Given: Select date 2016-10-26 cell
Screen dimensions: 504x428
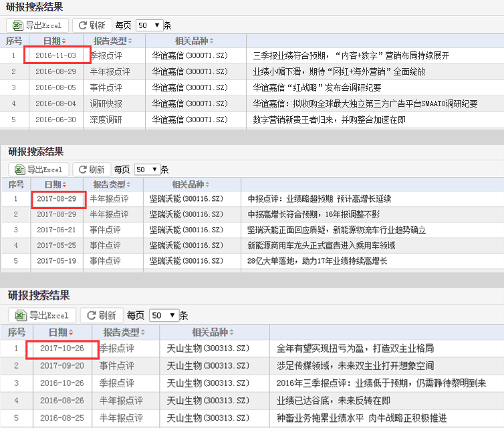Looking at the screenshot, I should click(x=62, y=383).
